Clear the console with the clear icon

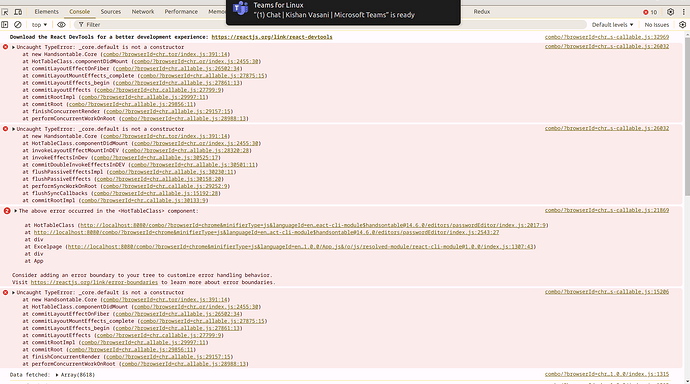click(18, 25)
